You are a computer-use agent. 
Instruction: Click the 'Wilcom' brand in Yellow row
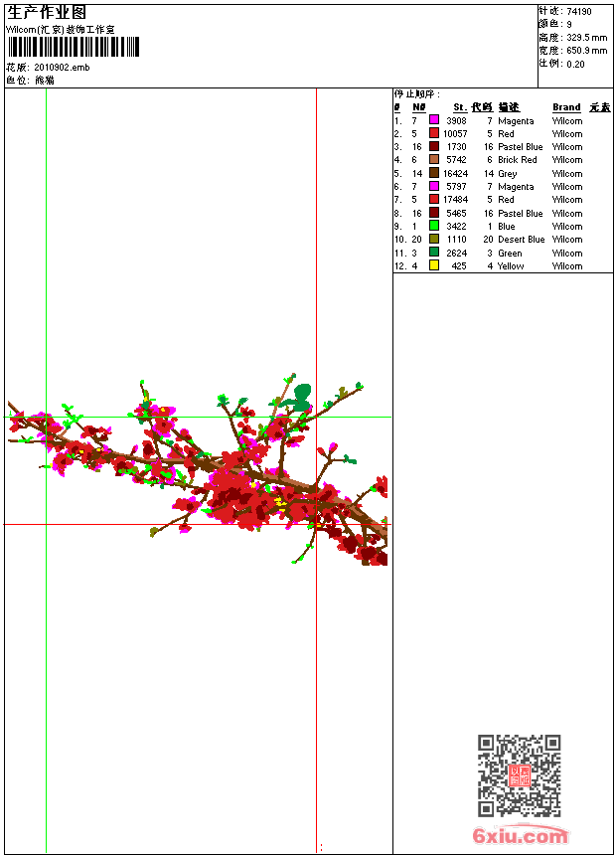(567, 266)
